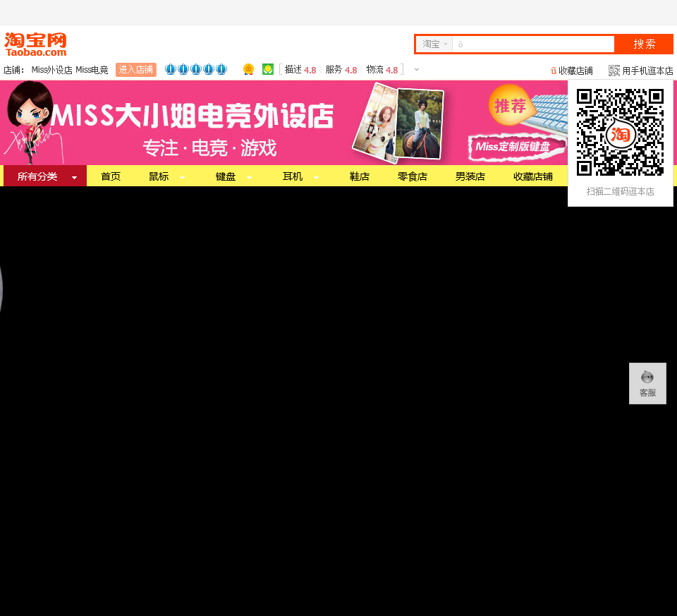Open the Taobao logo homepage link
677x616 pixels.
[35, 45]
